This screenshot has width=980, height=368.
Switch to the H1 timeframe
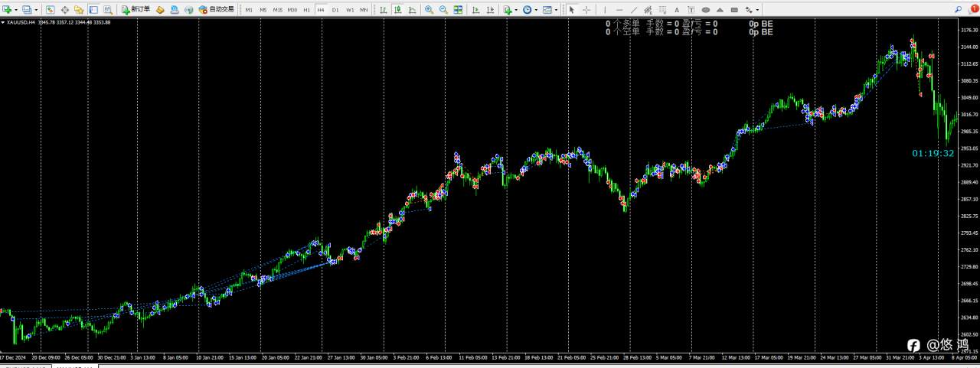coord(307,10)
